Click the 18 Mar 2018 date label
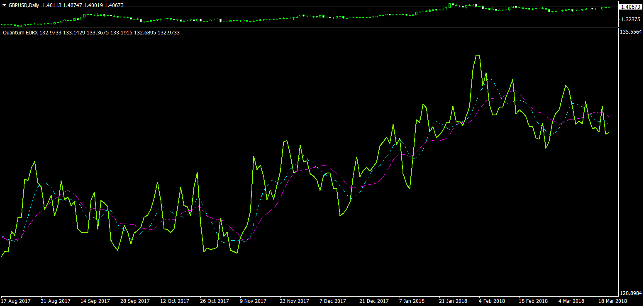Viewport: 644px width, 307px height. (x=612, y=301)
